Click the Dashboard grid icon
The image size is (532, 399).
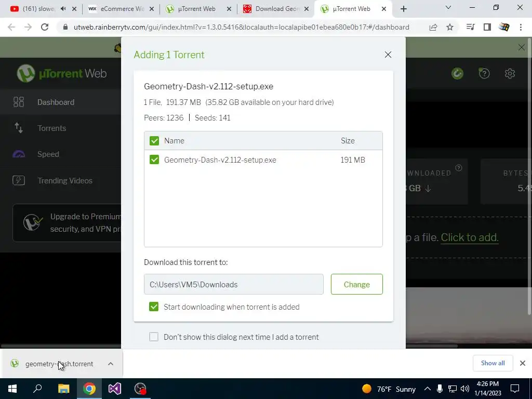[19, 102]
